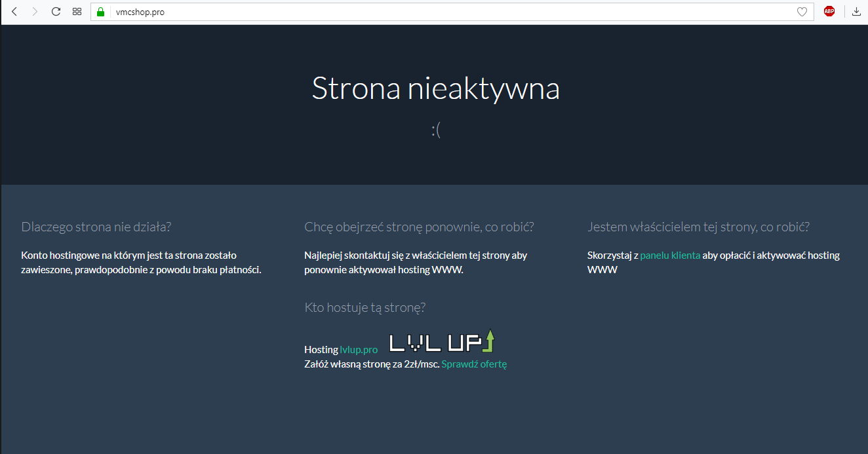Screen dimensions: 868x454
Task: View site security via green padlock
Action: click(100, 12)
